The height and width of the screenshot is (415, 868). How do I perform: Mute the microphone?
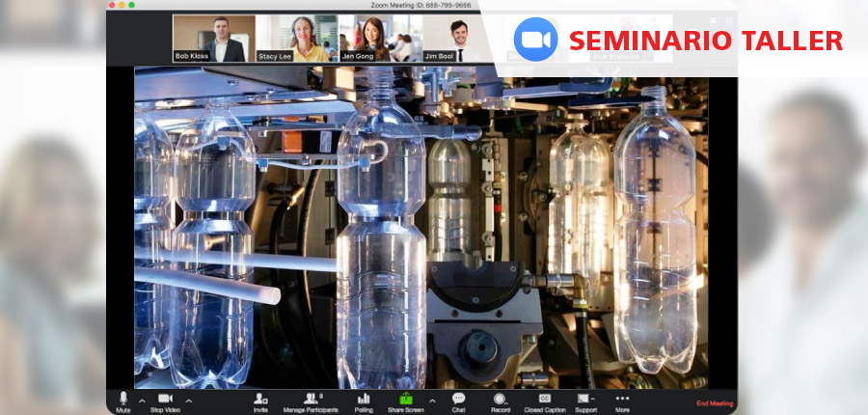tap(122, 400)
